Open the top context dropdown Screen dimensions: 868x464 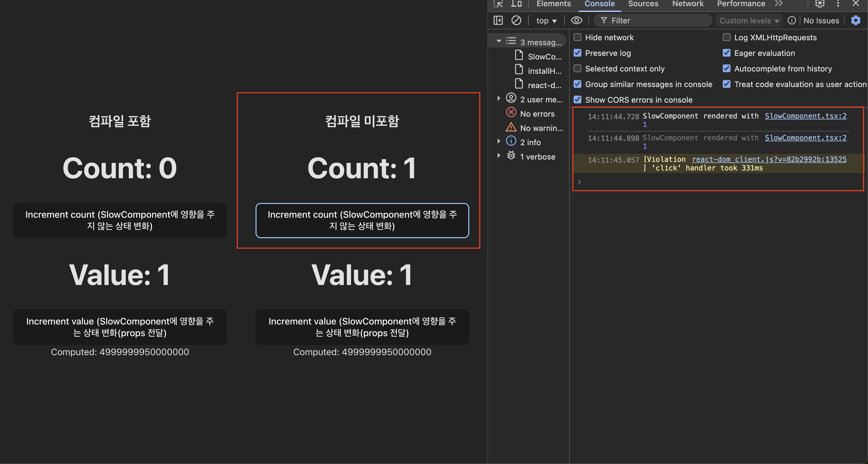click(x=546, y=21)
